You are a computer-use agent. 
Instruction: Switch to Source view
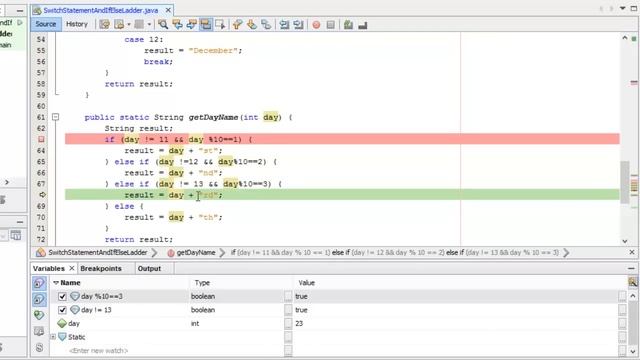click(x=46, y=24)
